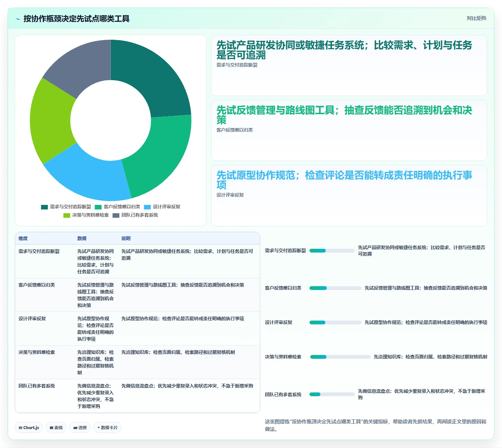Toggle the 团队已有多套系统 legend swatch

click(x=116, y=215)
